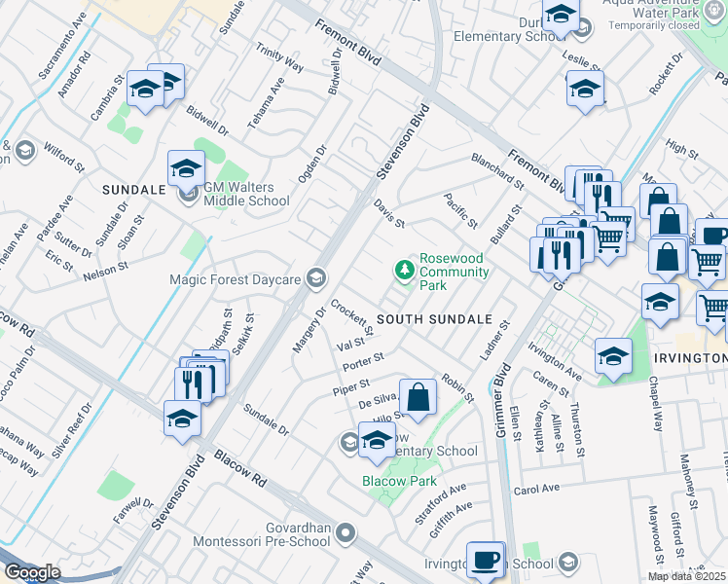This screenshot has height=584, width=728.
Task: Click the Carol Ave street label
Action: click(x=536, y=490)
